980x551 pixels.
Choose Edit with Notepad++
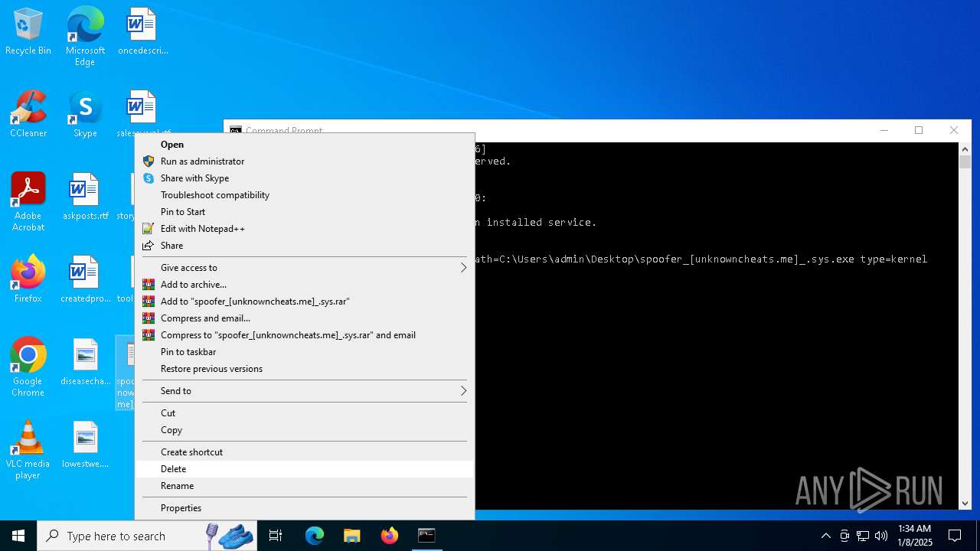304,229
